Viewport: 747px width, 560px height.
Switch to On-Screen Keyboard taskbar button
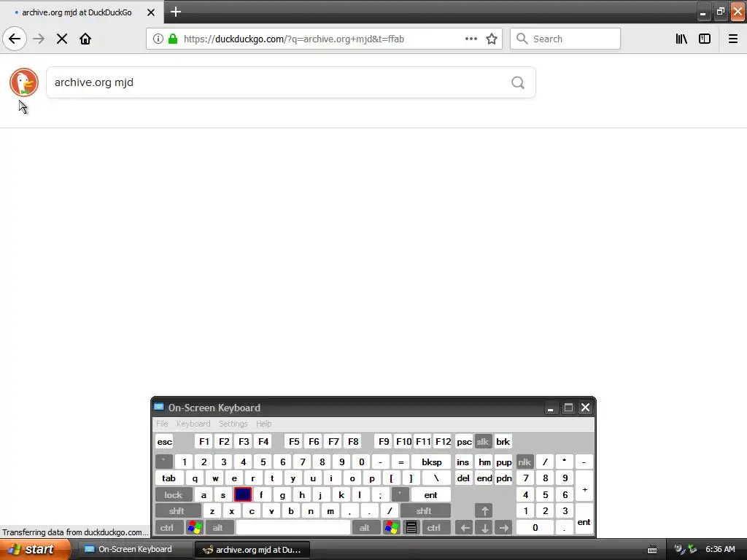134,549
